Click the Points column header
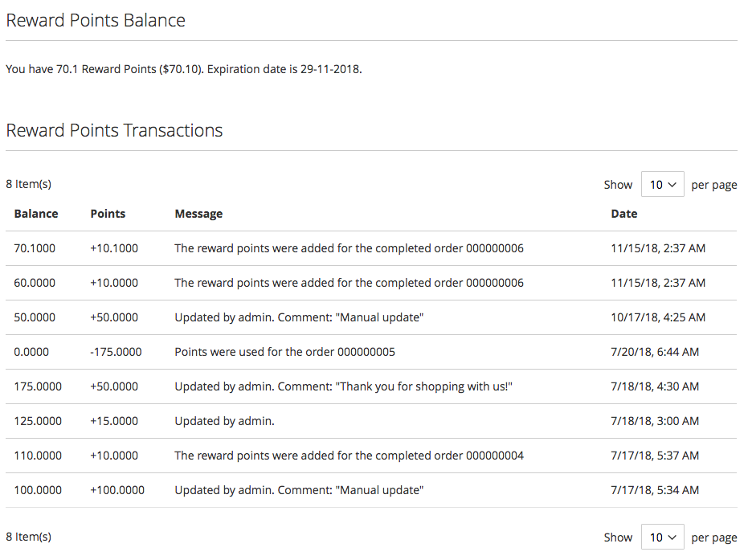Screen dimensions: 748x560 (108, 214)
